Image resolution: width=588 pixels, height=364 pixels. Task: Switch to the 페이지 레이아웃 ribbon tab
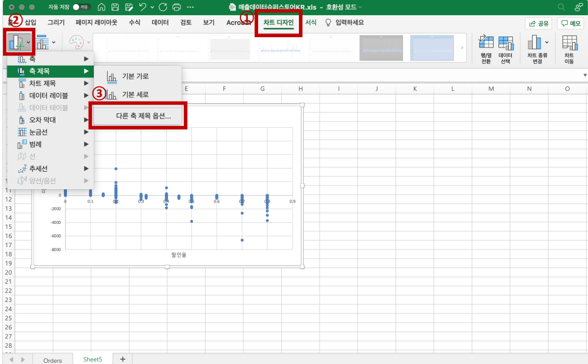(96, 23)
